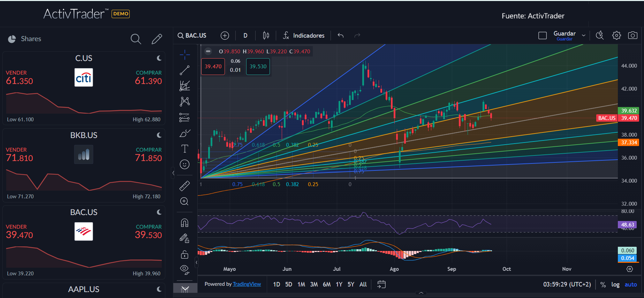Toggle the fullscreen layout checkbox square
644x298 pixels.
[x=543, y=36]
